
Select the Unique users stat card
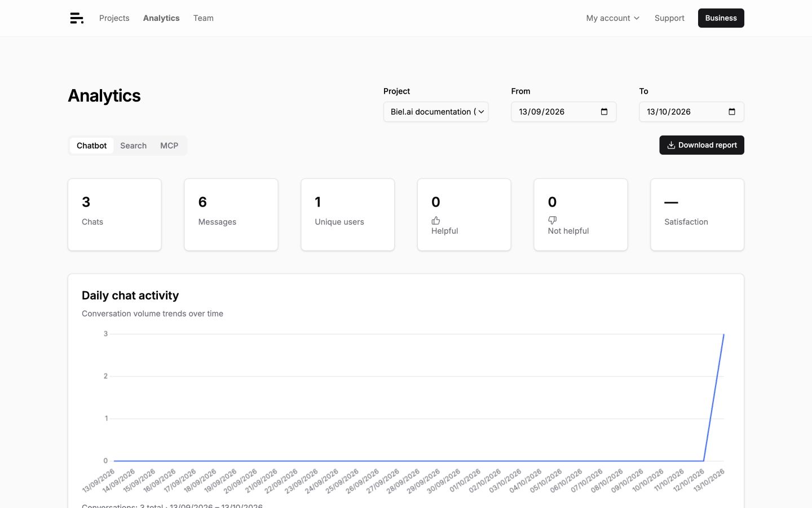pyautogui.click(x=348, y=214)
